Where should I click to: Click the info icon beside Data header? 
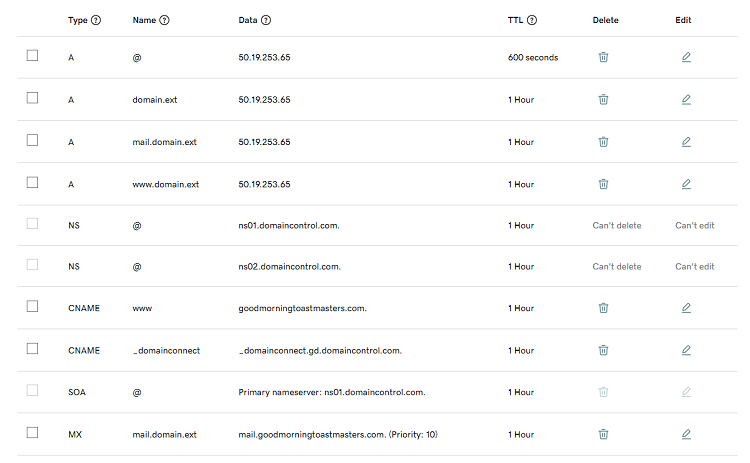pyautogui.click(x=266, y=20)
